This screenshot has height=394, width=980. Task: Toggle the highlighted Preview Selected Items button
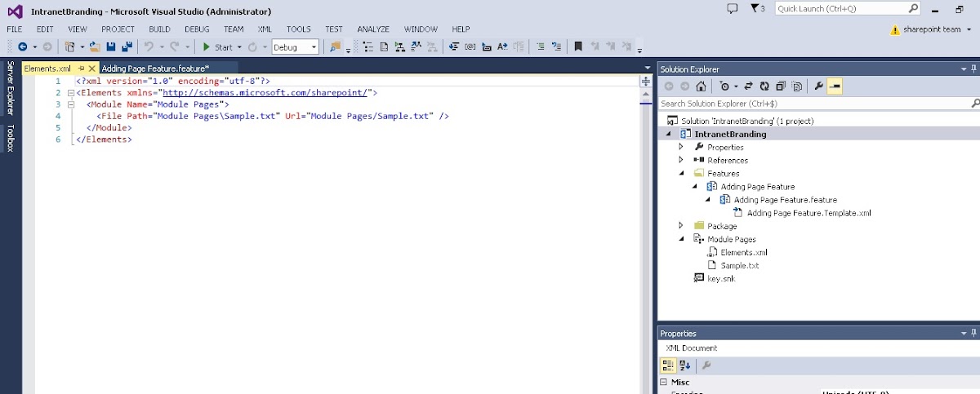[x=835, y=86]
